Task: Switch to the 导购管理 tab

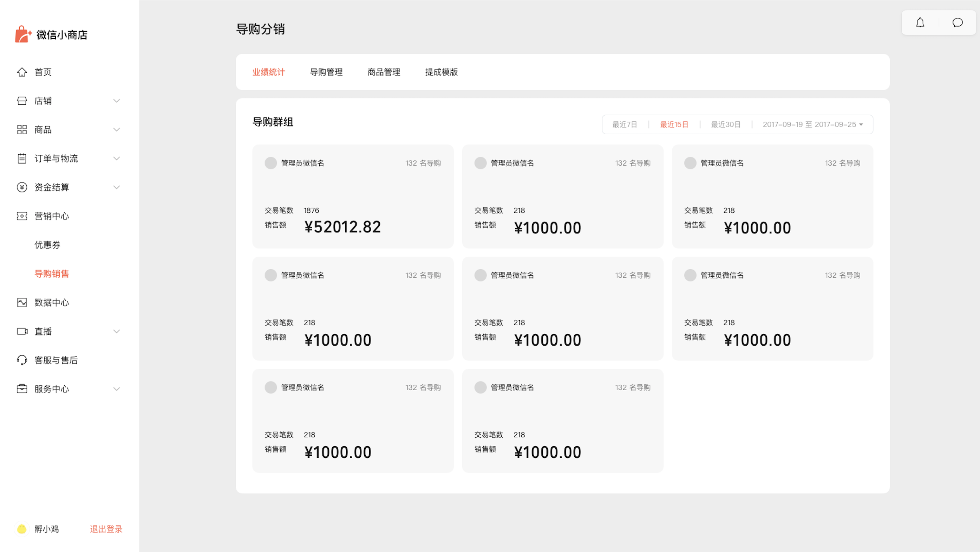Action: pyautogui.click(x=326, y=72)
